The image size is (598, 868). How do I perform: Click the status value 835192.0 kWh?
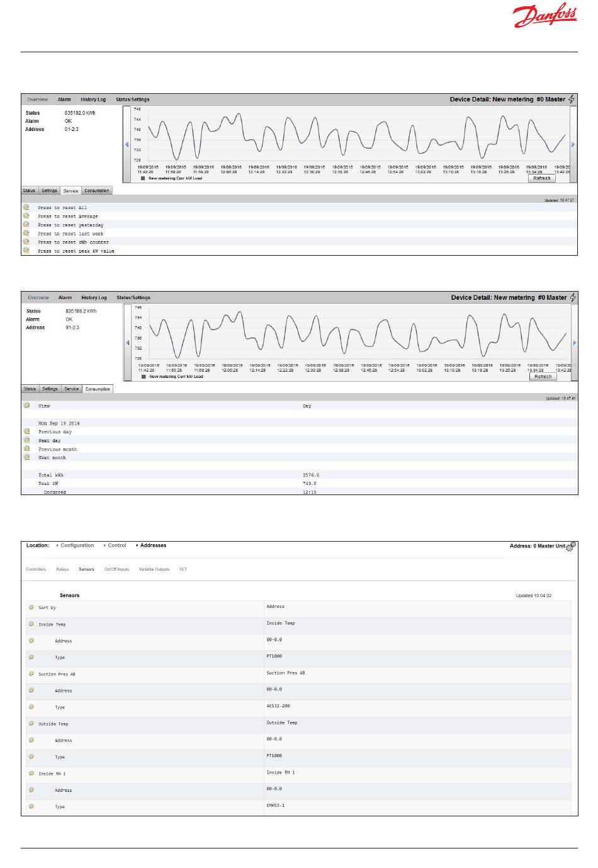click(81, 113)
